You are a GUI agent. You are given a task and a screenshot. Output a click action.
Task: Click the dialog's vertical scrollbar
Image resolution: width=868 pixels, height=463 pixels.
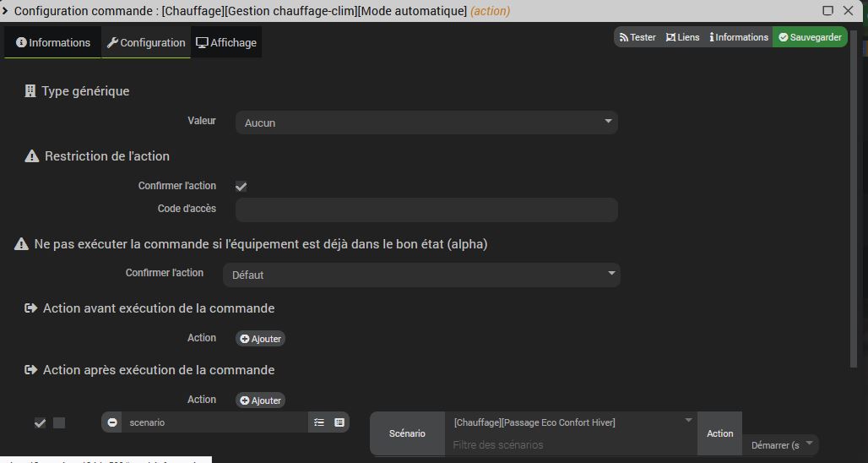[853, 199]
